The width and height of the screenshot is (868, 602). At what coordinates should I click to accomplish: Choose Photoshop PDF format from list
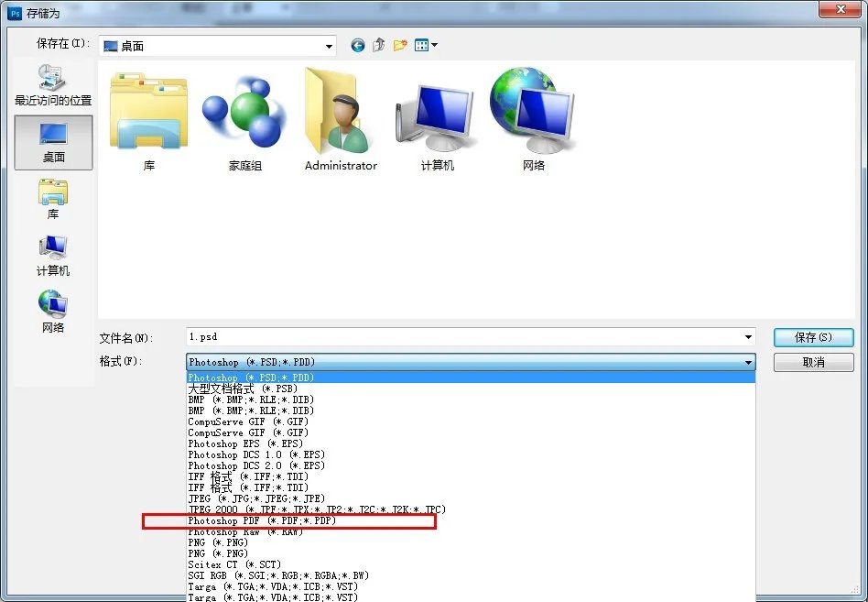click(263, 520)
